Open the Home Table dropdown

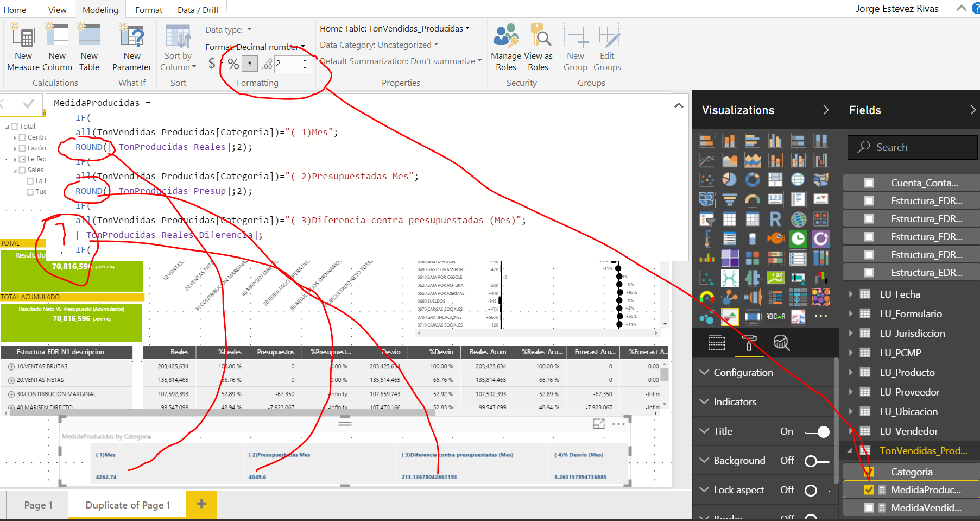pyautogui.click(x=395, y=28)
